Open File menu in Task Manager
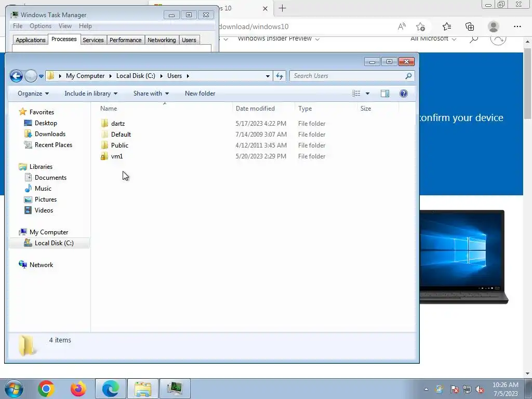The width and height of the screenshot is (532, 399). (18, 26)
